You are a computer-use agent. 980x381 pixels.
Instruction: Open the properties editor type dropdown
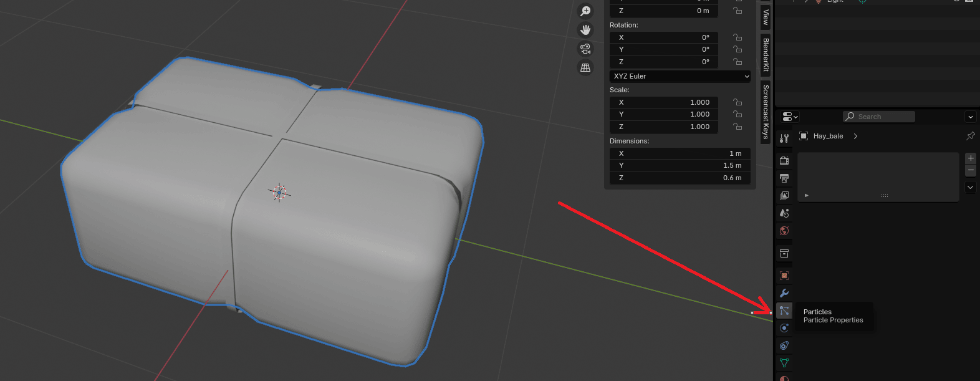[790, 117]
